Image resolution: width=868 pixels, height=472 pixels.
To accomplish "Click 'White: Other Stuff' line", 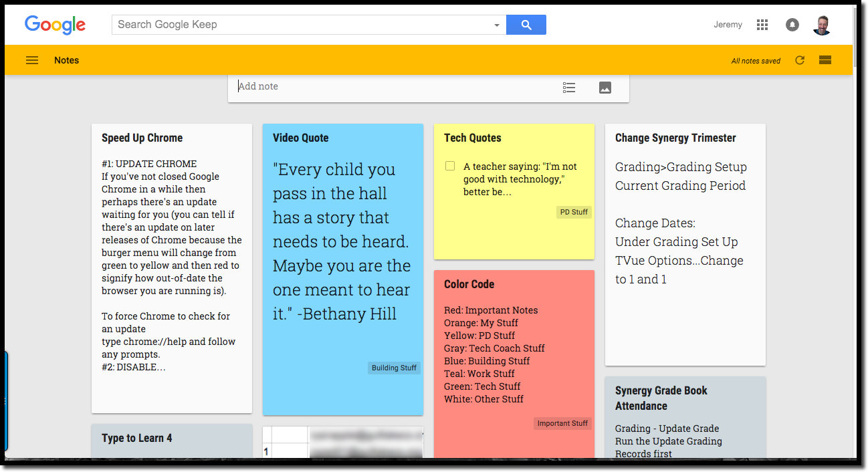I will (x=484, y=399).
